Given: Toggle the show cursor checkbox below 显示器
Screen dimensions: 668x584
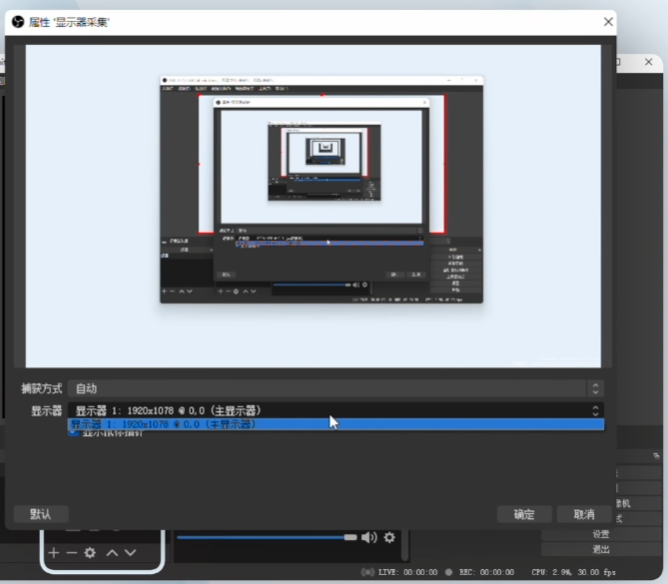Looking at the screenshot, I should [73, 434].
